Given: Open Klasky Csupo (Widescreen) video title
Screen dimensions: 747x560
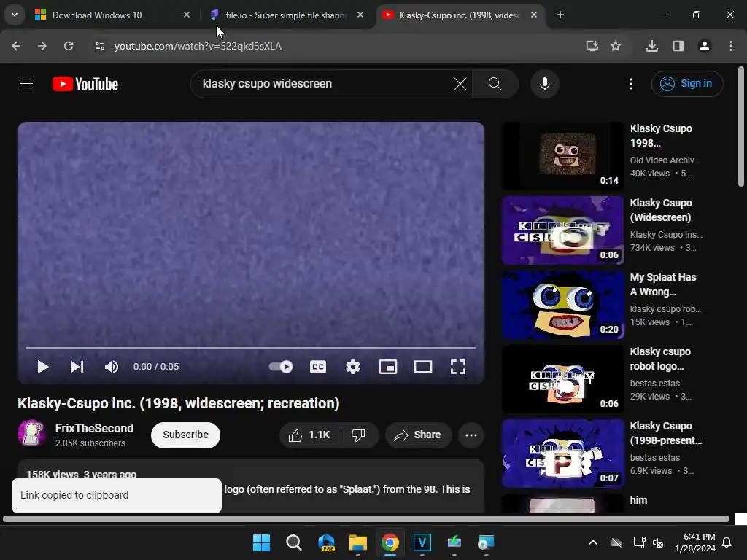Looking at the screenshot, I should tap(661, 210).
